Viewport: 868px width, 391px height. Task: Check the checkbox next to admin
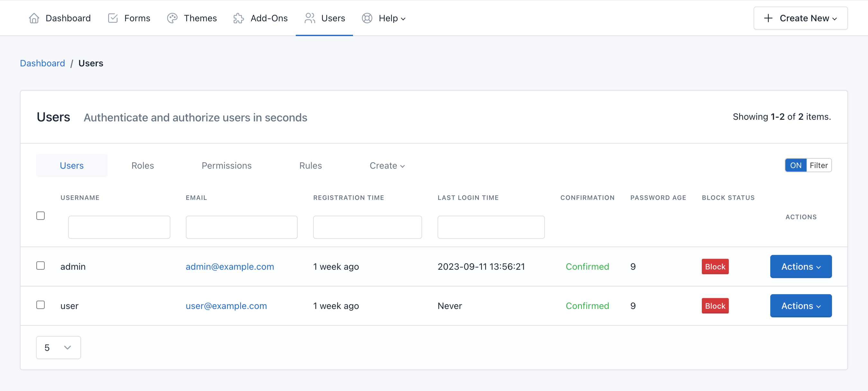pos(41,265)
